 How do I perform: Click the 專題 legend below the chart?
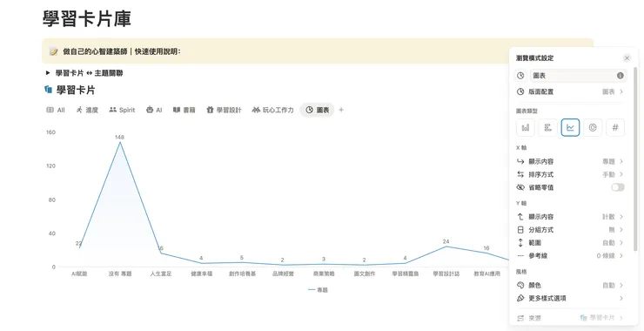click(318, 290)
